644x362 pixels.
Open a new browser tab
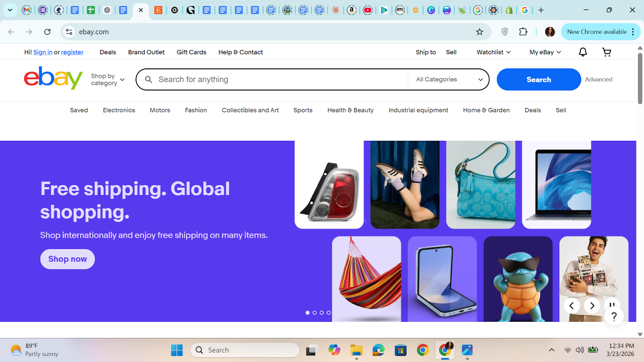(x=541, y=10)
